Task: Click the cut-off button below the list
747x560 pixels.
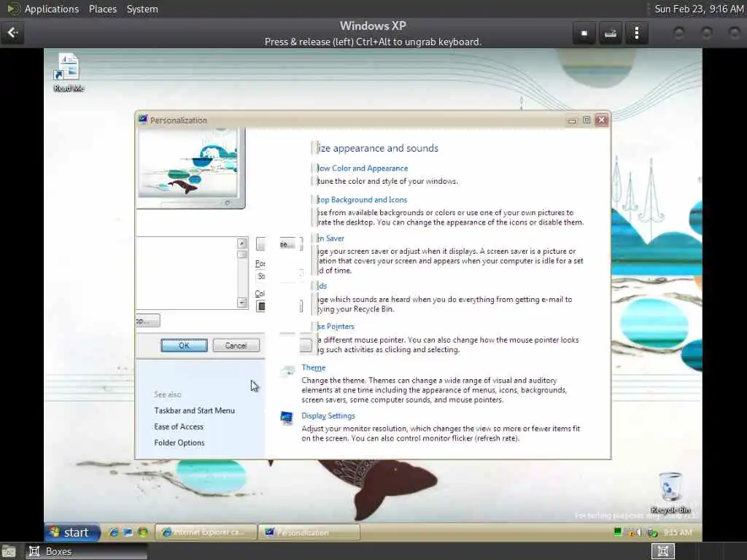Action: pos(147,321)
